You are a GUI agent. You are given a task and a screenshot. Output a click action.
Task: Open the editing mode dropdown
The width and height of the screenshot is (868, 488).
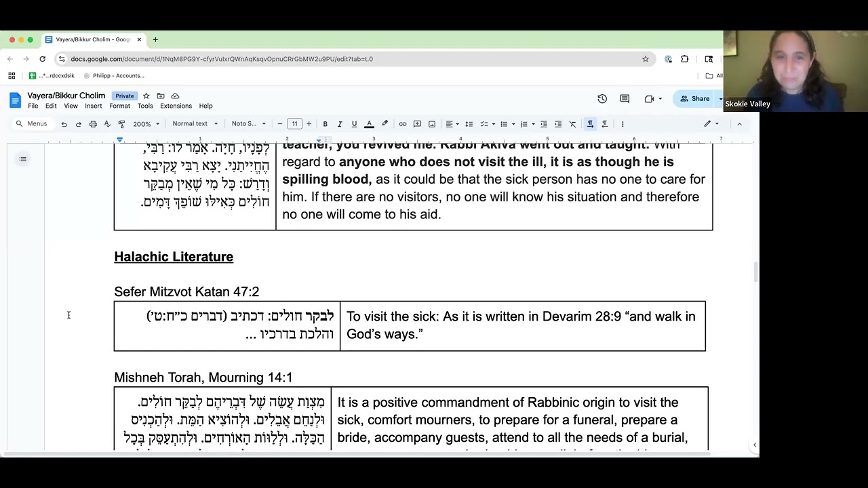point(711,124)
